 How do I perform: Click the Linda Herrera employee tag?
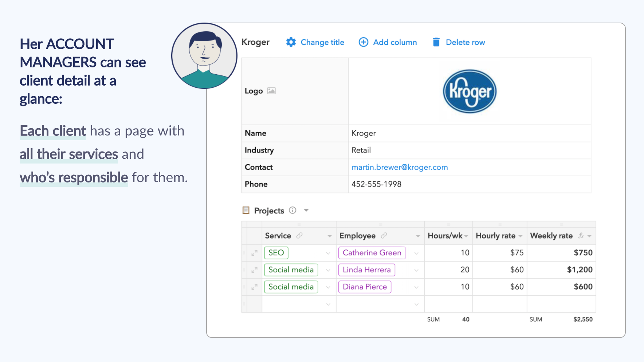point(367,270)
